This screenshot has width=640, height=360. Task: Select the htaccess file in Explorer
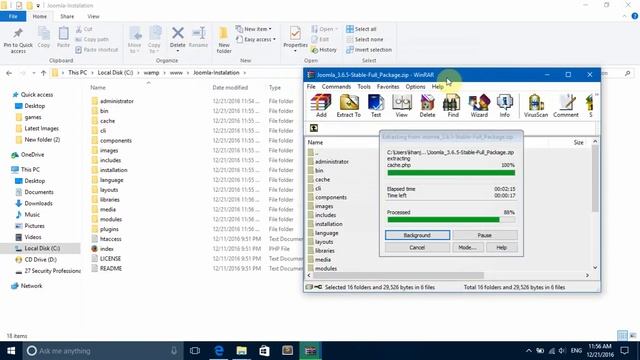click(x=107, y=239)
